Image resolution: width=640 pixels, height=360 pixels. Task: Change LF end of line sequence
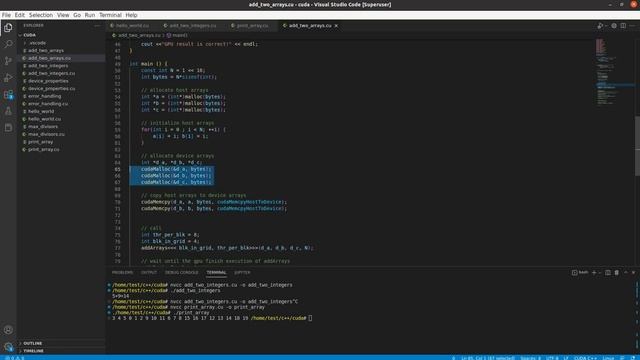click(x=566, y=358)
